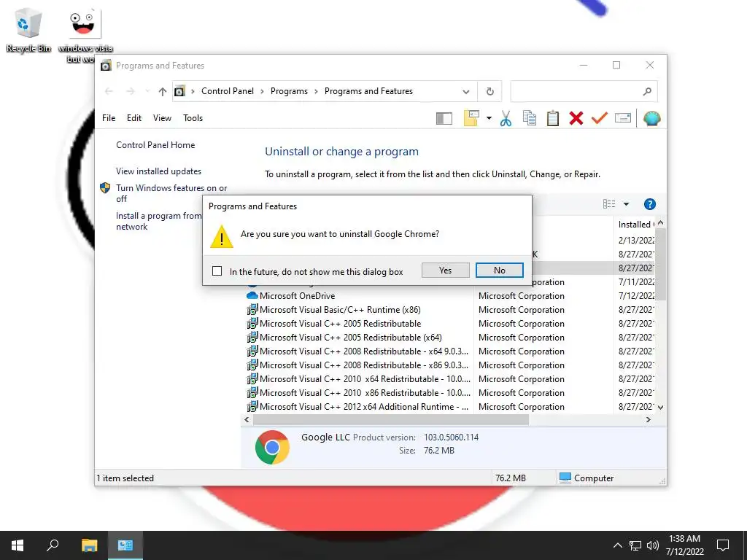The height and width of the screenshot is (560, 747).
Task: Open Control Panel Home link
Action: (155, 145)
